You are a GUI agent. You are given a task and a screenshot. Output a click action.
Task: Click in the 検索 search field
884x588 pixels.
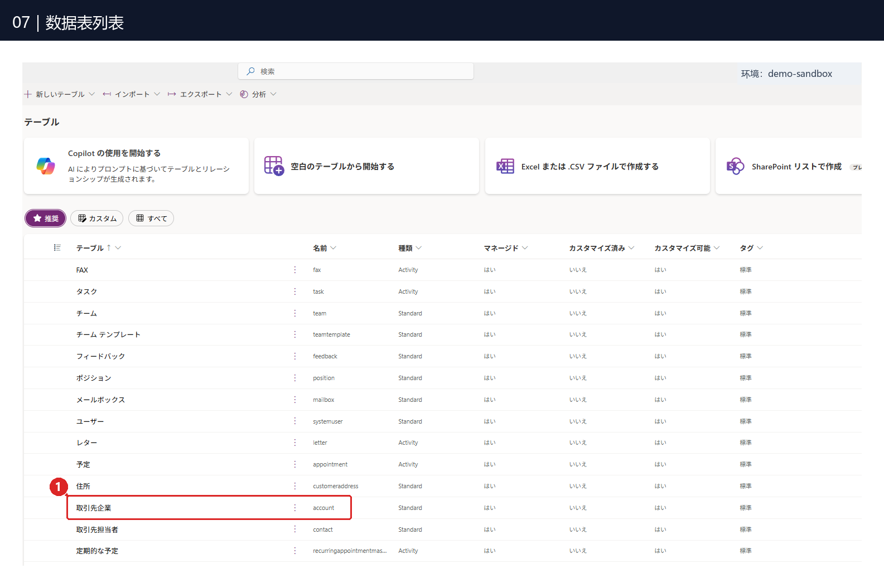pyautogui.click(x=356, y=71)
